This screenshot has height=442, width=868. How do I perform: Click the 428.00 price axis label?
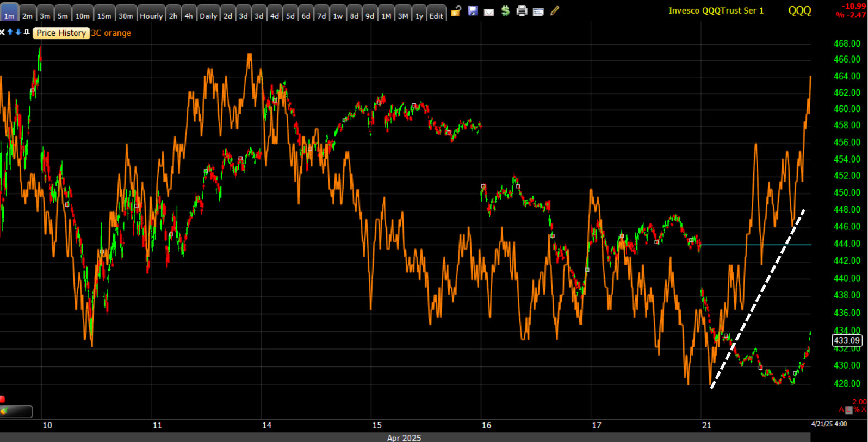tap(847, 384)
